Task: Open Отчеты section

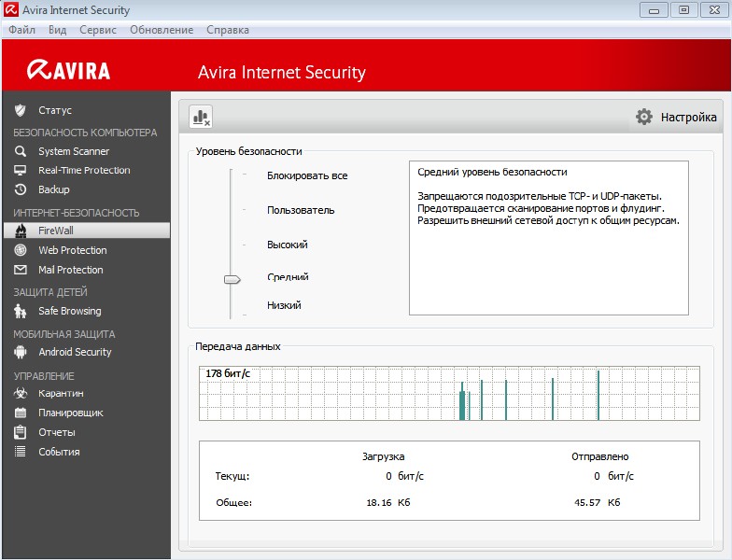Action: coord(56,432)
